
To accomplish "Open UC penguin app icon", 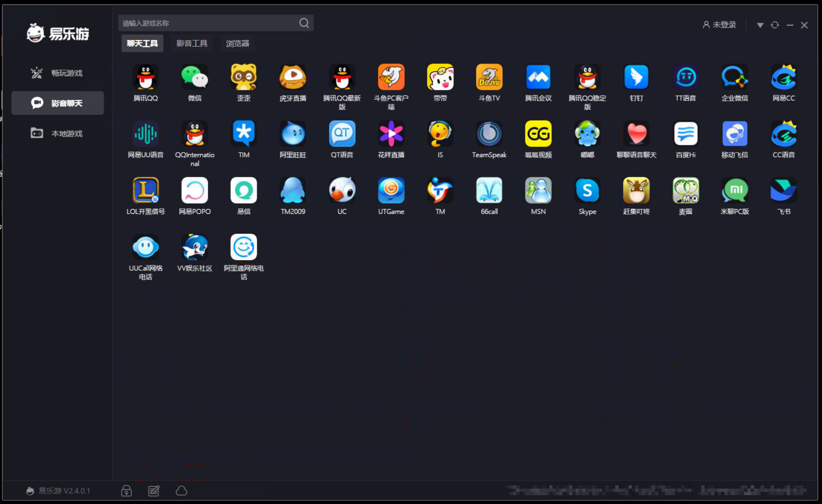I will click(342, 190).
